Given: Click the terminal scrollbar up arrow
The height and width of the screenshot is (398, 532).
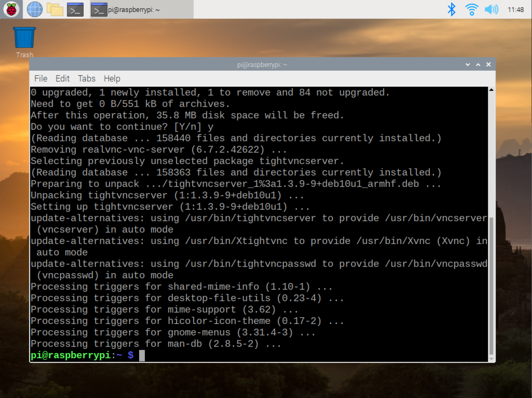Looking at the screenshot, I should 491,90.
